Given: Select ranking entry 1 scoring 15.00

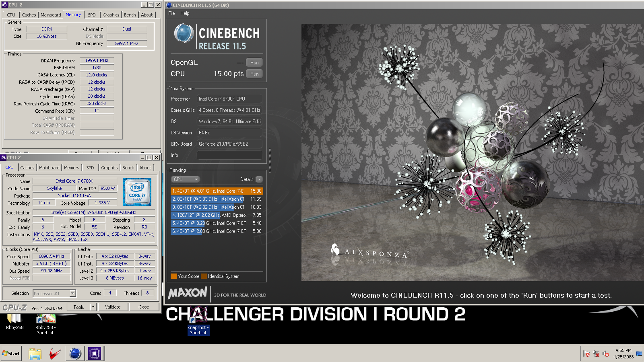Looking at the screenshot, I should point(217,191).
